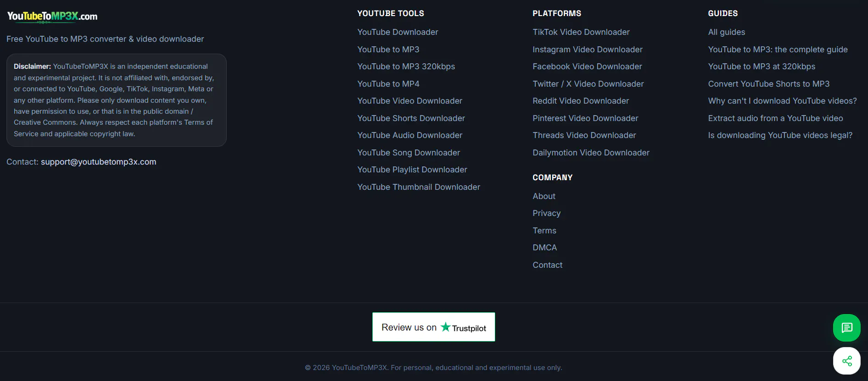This screenshot has width=868, height=381.
Task: Go to YouTube to MP3 tool
Action: [388, 50]
